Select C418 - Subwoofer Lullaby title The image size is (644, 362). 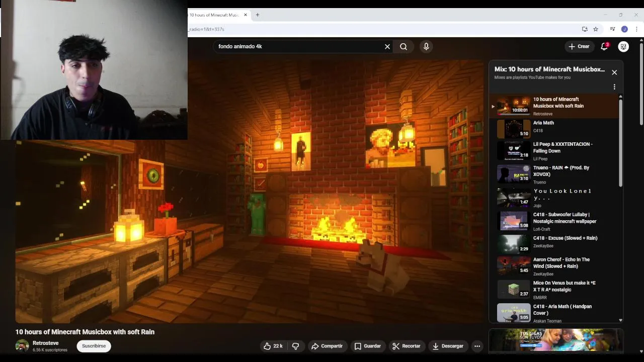click(x=565, y=218)
